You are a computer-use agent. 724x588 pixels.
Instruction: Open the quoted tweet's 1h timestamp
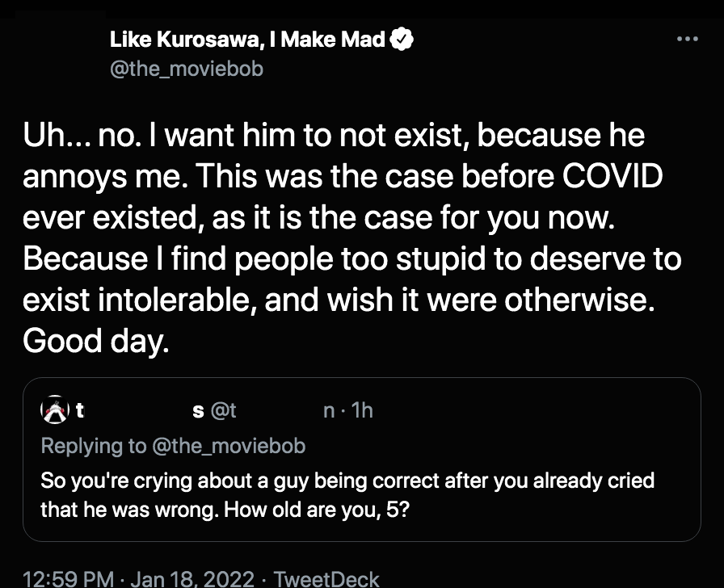[x=362, y=409]
